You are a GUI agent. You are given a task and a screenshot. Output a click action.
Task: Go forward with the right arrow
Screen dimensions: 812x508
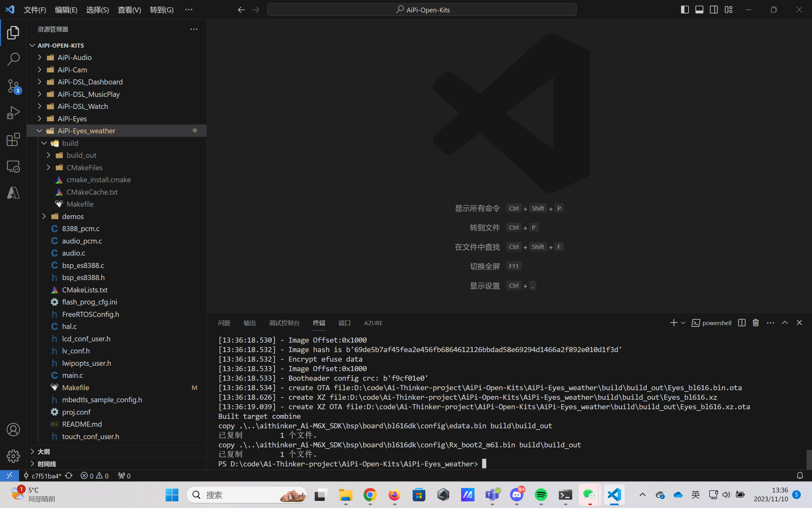tap(256, 10)
